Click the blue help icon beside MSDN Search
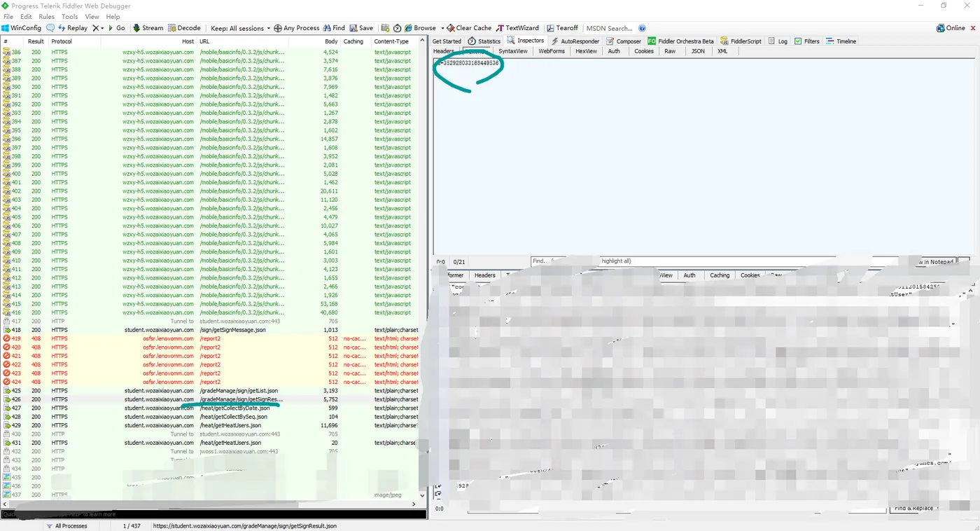 coord(643,28)
